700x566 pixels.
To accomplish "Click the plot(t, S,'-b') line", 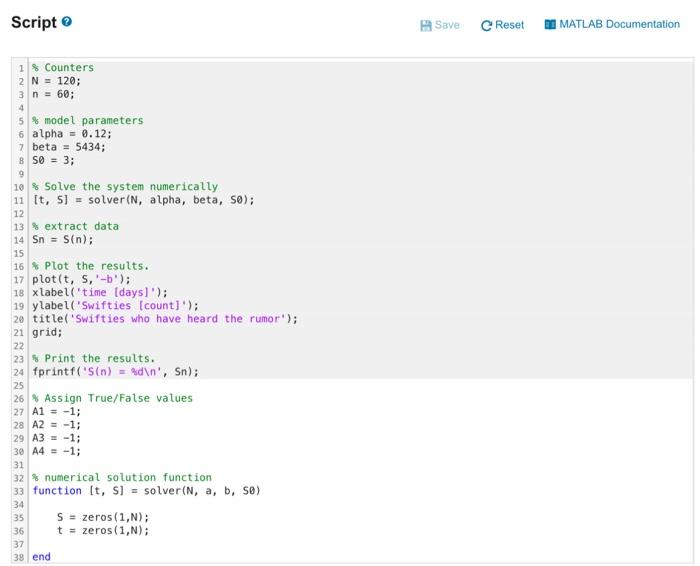I will tap(81, 279).
